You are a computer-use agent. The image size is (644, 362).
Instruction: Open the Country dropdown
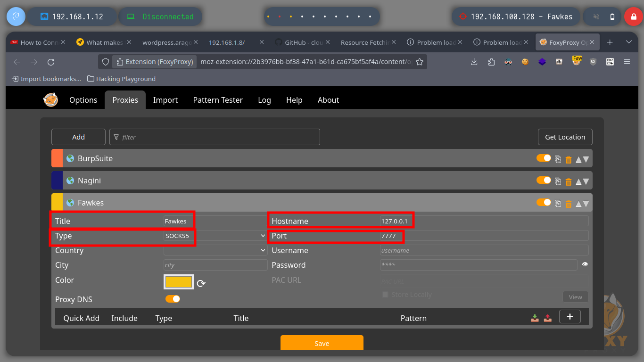pos(215,250)
